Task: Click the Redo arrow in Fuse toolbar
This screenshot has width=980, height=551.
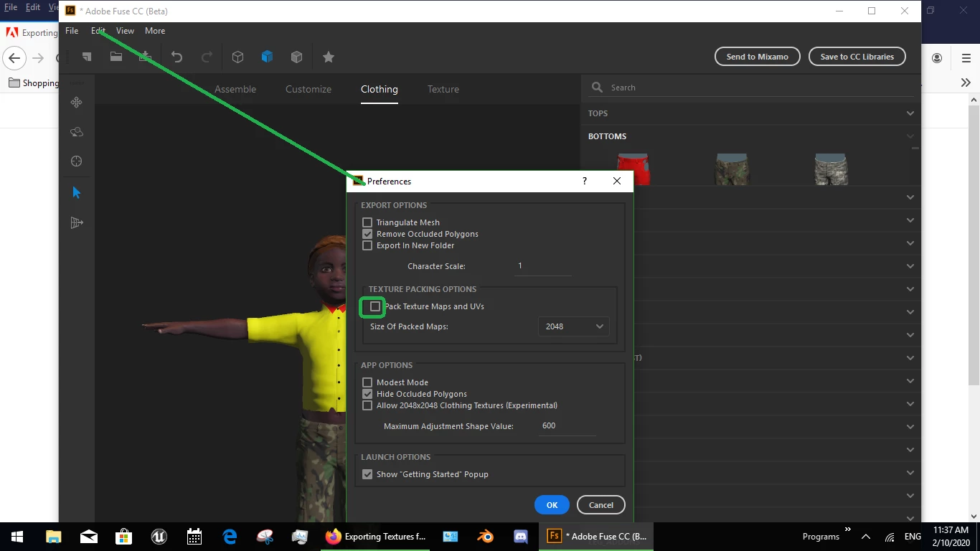Action: (x=207, y=57)
